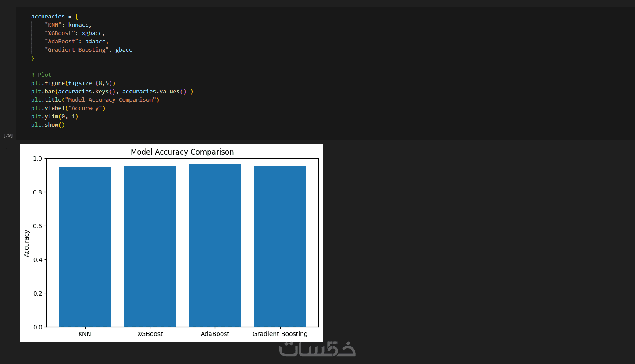635x364 pixels.
Task: Click the plt.show() line
Action: pyautogui.click(x=48, y=125)
